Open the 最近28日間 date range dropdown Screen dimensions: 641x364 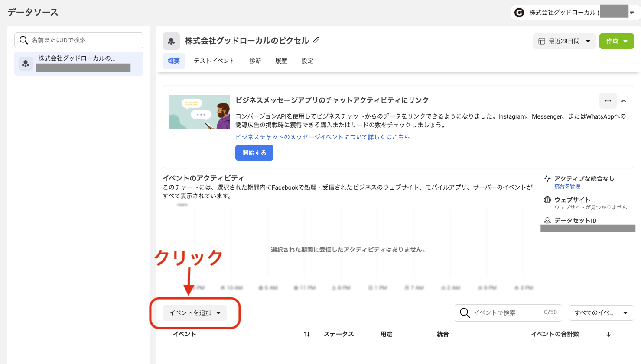tap(564, 42)
